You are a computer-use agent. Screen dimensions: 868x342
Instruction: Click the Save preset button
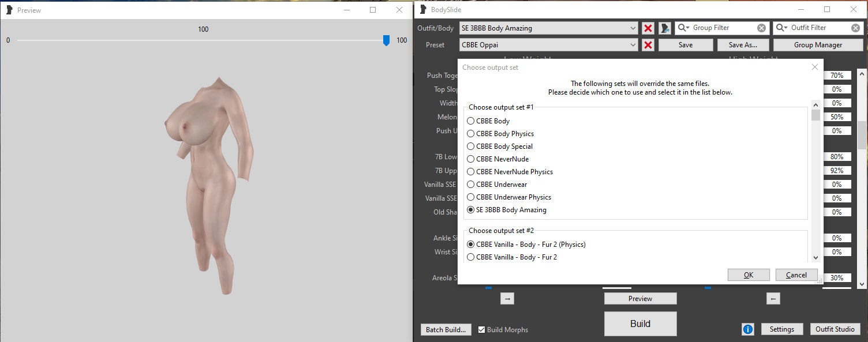(x=686, y=45)
